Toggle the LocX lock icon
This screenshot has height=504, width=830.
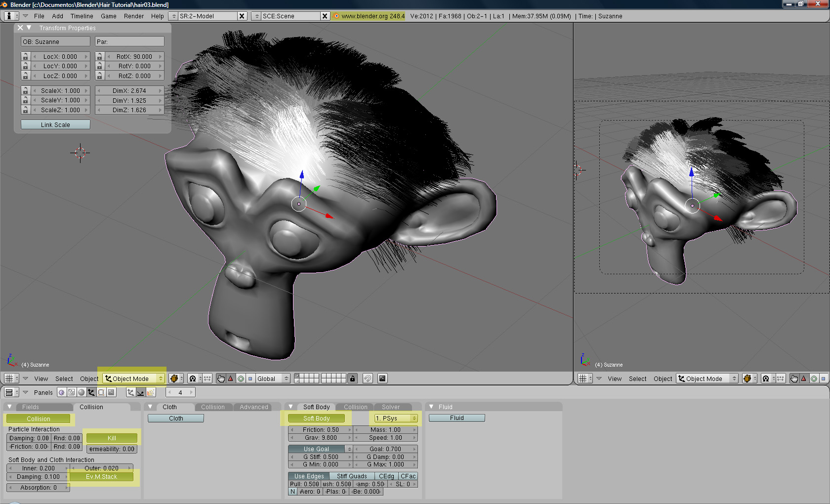coord(25,56)
